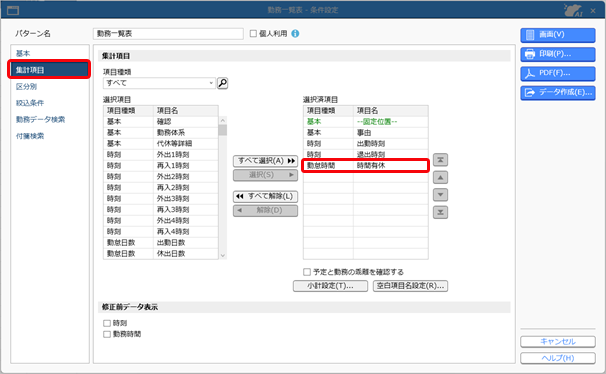
Task: Move selected item to top with top arrow
Action: point(440,160)
